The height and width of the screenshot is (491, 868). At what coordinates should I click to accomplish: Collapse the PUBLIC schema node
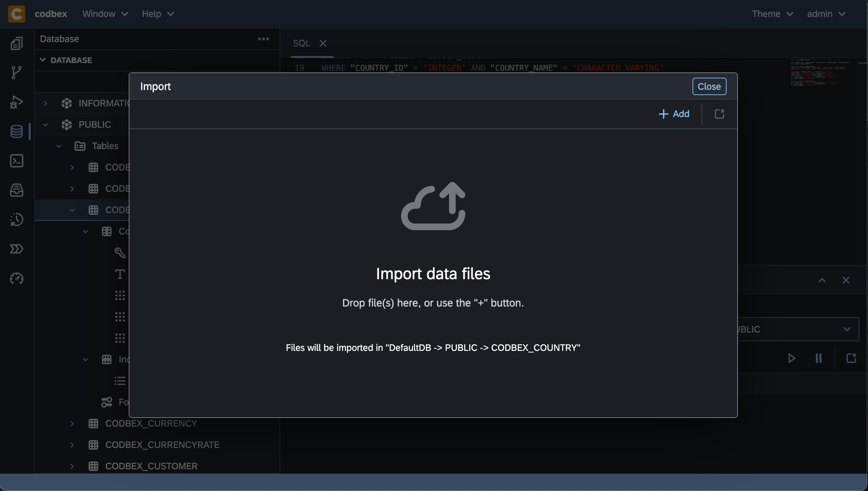point(45,124)
